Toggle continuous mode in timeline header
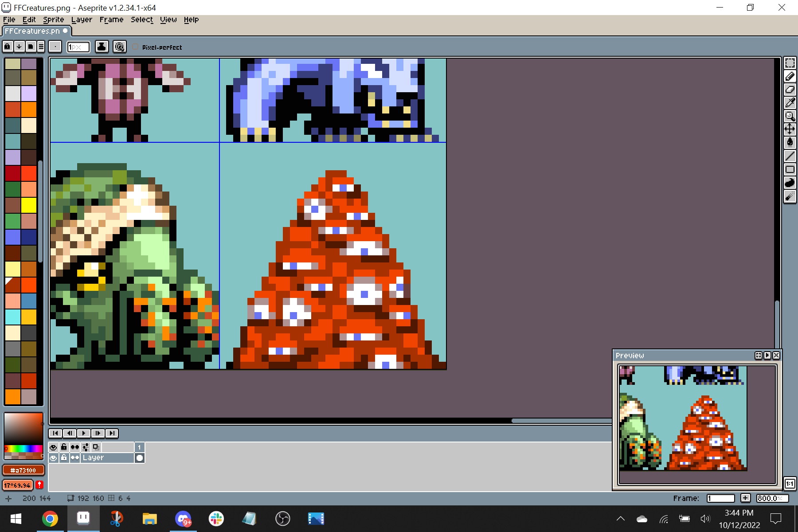798x532 pixels. click(x=75, y=447)
